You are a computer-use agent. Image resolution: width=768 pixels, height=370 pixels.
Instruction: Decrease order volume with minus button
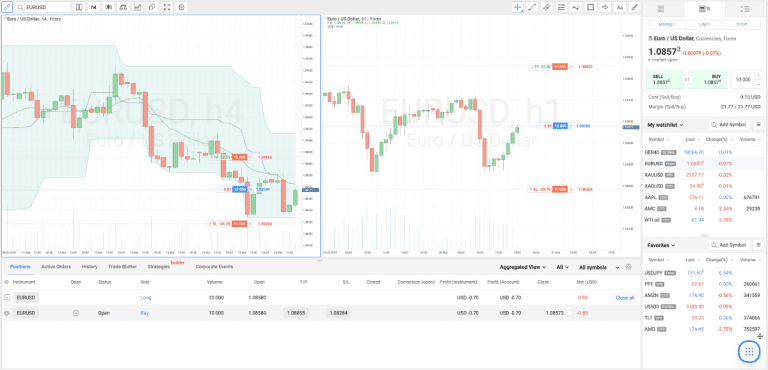(759, 84)
